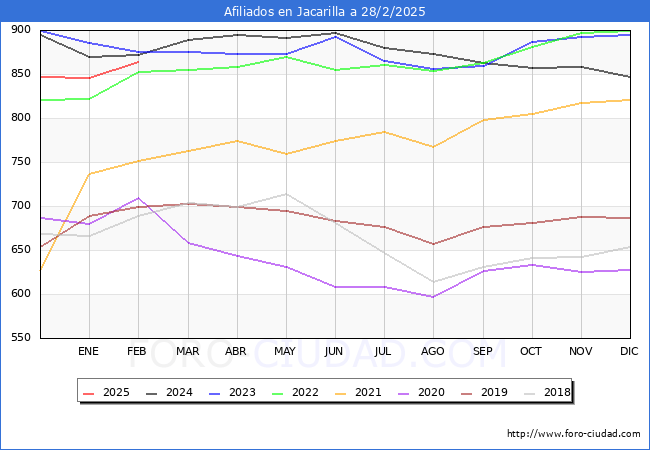Screen dimensions: 650x450
Task: Click the ENE month axis label
Action: click(x=88, y=351)
